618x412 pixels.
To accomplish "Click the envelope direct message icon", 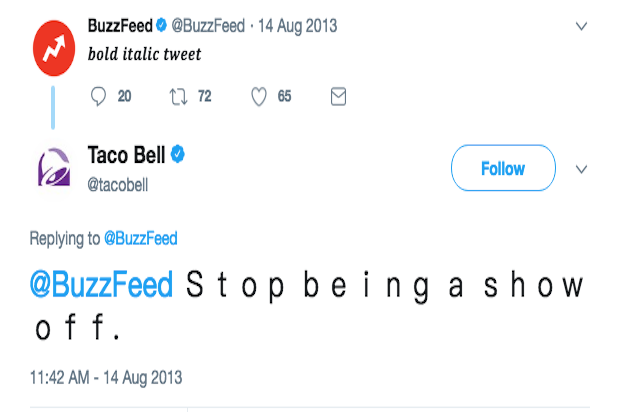I will pos(338,96).
